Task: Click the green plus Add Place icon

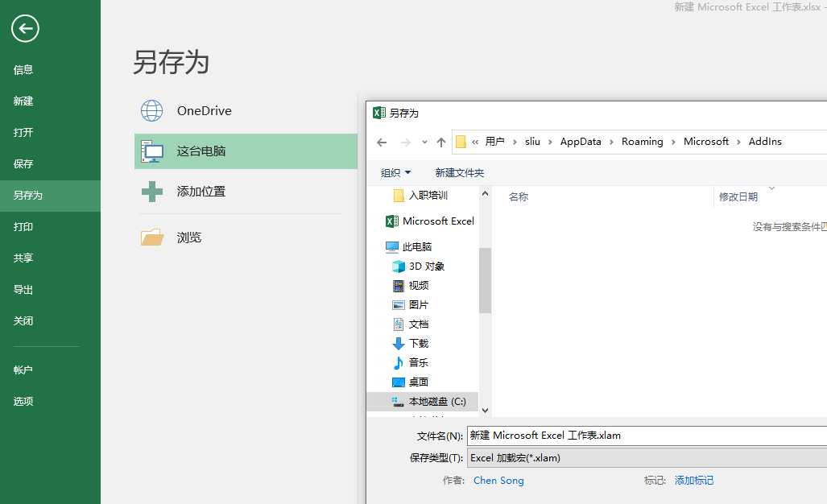Action: 152,192
